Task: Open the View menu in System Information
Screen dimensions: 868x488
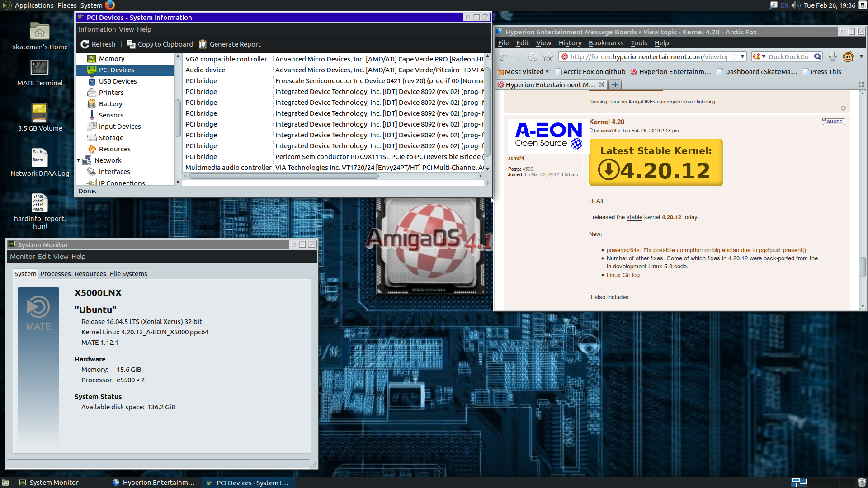Action: pyautogui.click(x=126, y=29)
